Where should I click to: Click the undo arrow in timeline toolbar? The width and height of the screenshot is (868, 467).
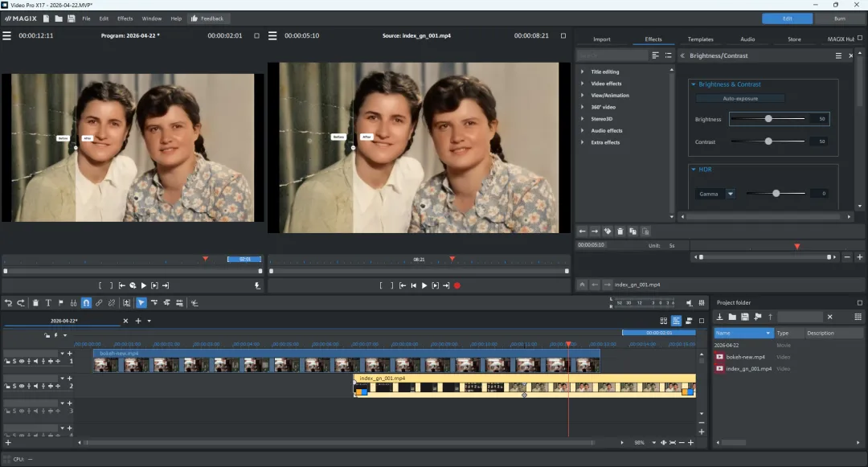tap(8, 303)
